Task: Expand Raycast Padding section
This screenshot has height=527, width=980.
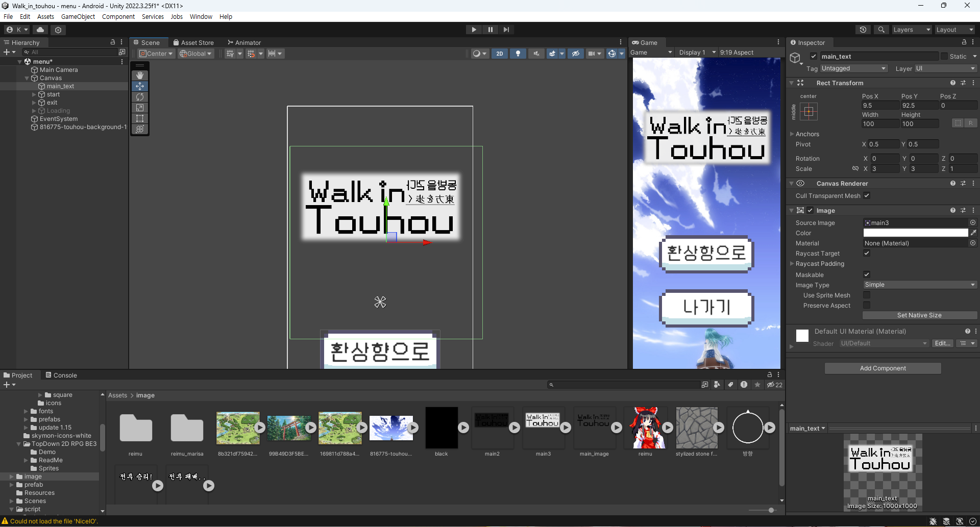Action: pyautogui.click(x=792, y=264)
